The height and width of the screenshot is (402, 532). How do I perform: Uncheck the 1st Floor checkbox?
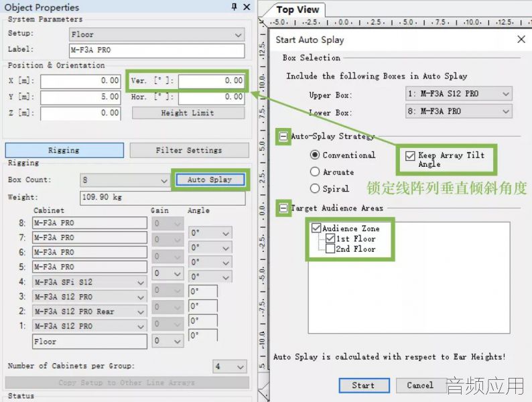pos(330,238)
